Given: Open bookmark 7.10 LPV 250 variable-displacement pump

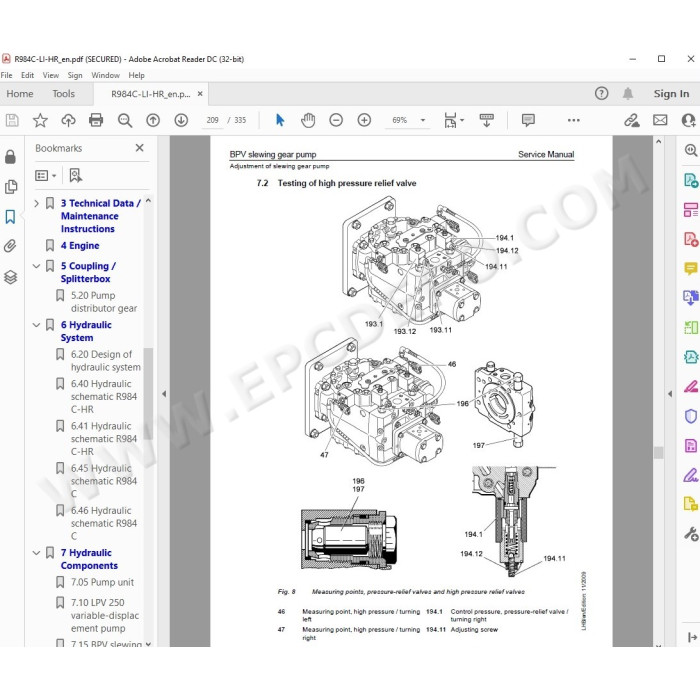Looking at the screenshot, I should 105,615.
